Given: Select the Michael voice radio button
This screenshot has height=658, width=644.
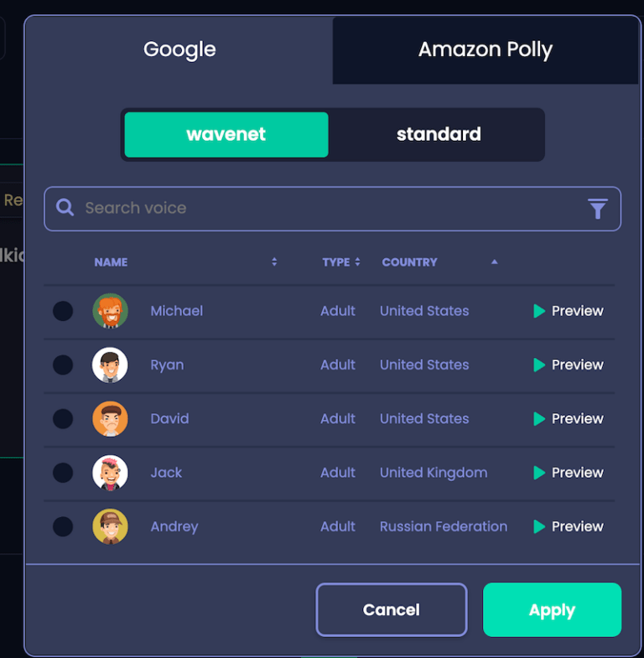Looking at the screenshot, I should 63,311.
